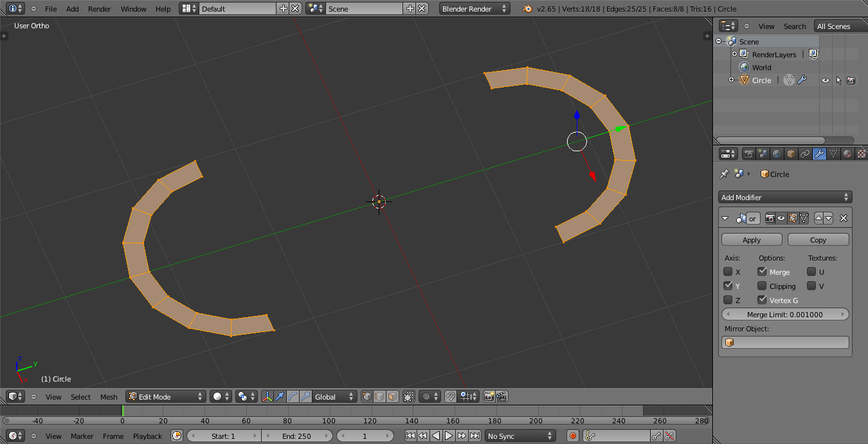Select vertex select mode in 3D header
Screen dimensions: 868x444
pos(367,396)
